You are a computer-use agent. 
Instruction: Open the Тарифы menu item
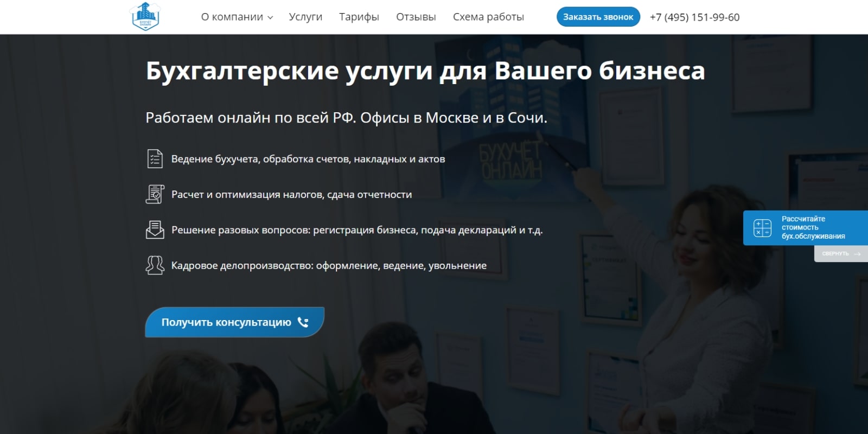(359, 17)
